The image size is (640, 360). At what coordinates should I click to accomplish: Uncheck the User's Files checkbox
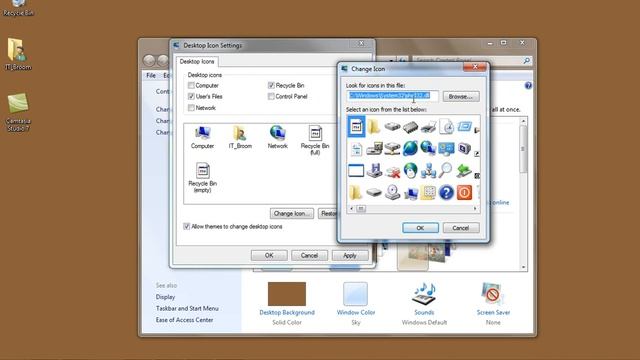(x=191, y=96)
